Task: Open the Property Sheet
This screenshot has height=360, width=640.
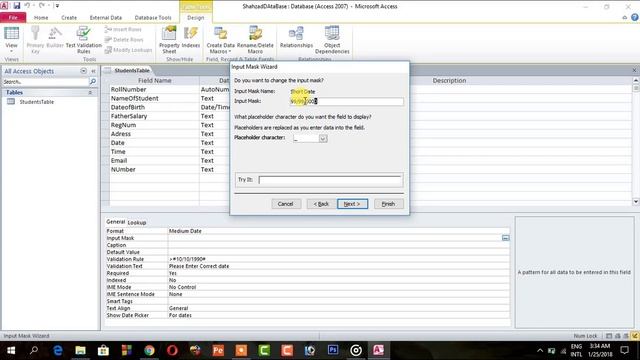Action: click(x=169, y=40)
